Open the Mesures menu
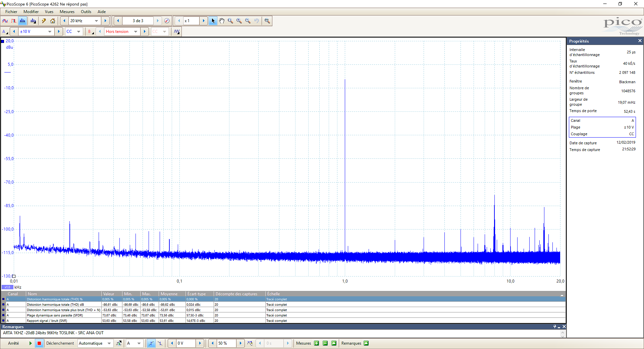Viewport: 644px width, 349px height. click(67, 12)
